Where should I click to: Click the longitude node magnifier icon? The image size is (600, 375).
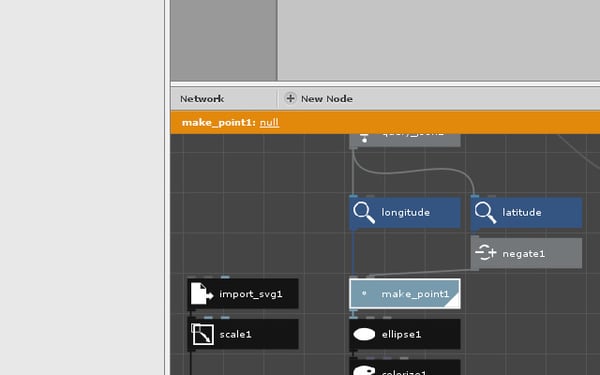[x=364, y=213]
